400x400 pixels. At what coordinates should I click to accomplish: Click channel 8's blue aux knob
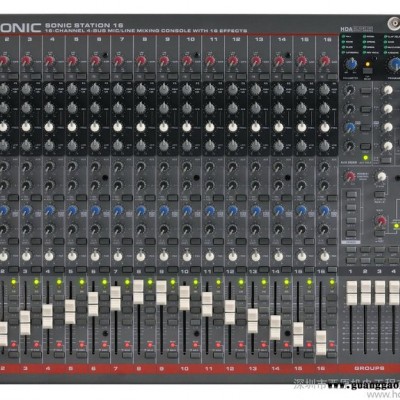[x=141, y=210]
